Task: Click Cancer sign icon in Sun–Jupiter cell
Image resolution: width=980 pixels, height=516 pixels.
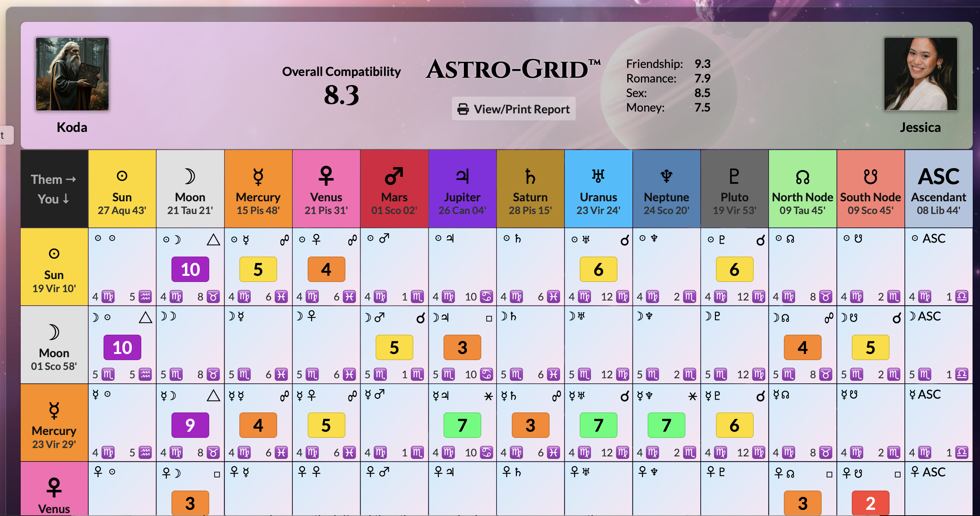Action: coord(486,297)
